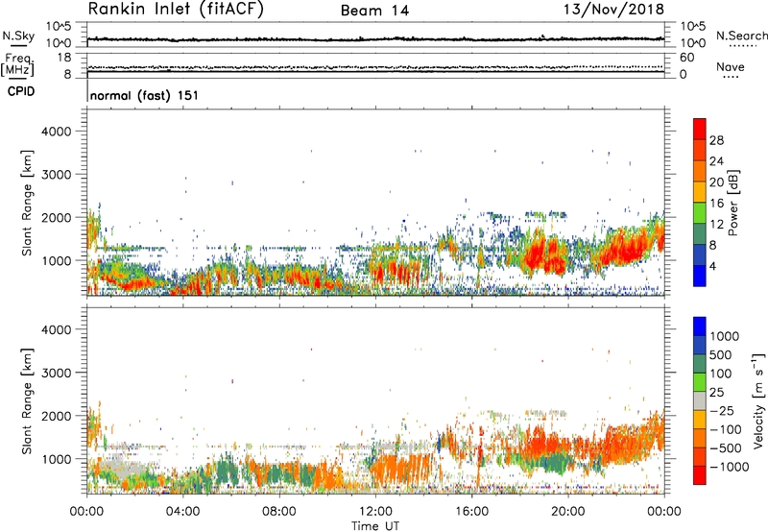Click the velocity color bar grey segment

pos(700,401)
